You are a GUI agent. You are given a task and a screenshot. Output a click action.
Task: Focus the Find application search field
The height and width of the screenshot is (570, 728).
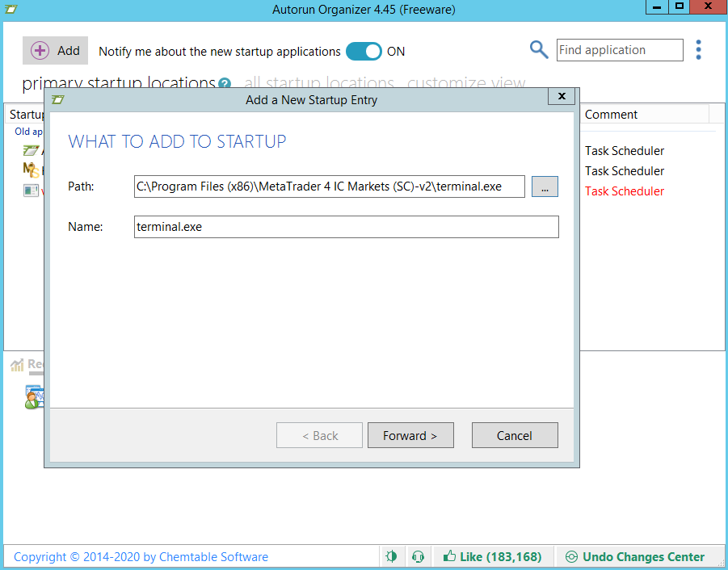click(620, 50)
